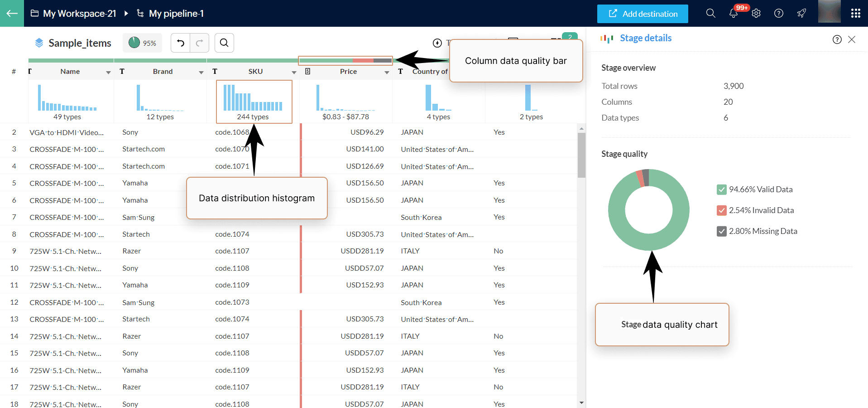Click the Name column quality bar

71,60
